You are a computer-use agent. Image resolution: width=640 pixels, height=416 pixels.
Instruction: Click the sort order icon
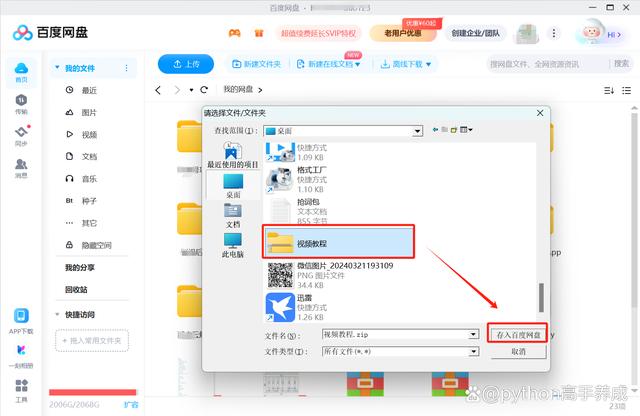609,90
